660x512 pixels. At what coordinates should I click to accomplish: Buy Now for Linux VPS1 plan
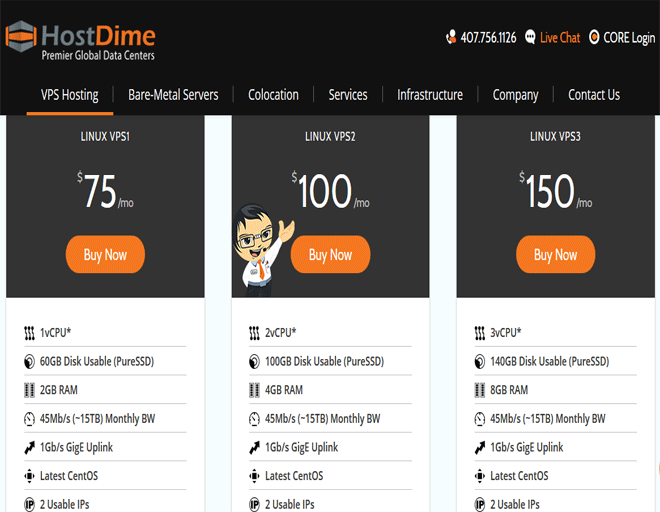click(x=105, y=254)
